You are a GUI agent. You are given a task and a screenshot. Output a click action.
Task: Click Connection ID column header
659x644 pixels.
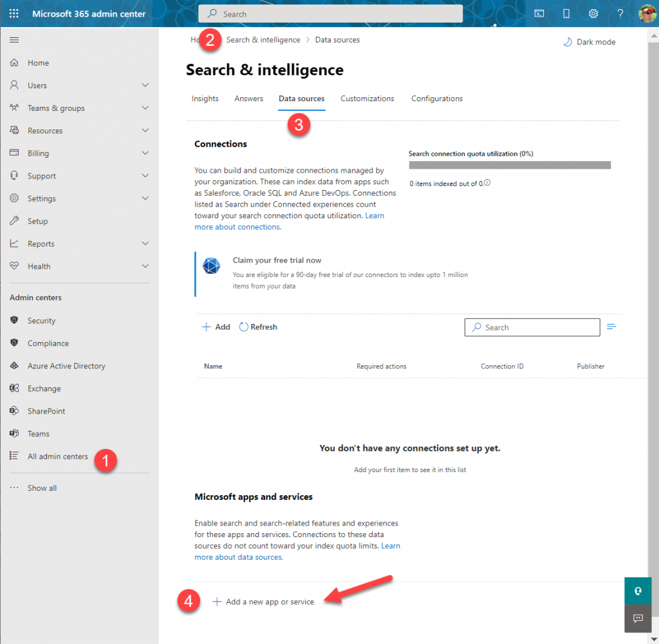(502, 366)
